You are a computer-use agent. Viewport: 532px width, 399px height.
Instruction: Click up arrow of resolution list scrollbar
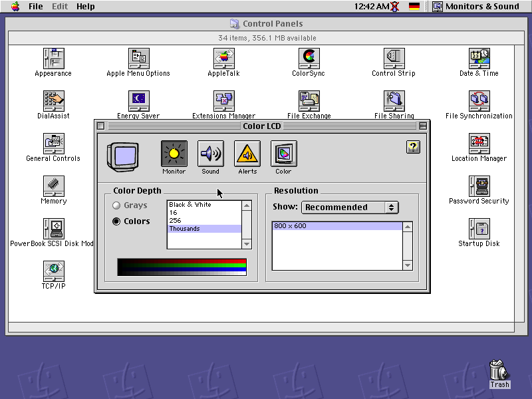[408, 227]
